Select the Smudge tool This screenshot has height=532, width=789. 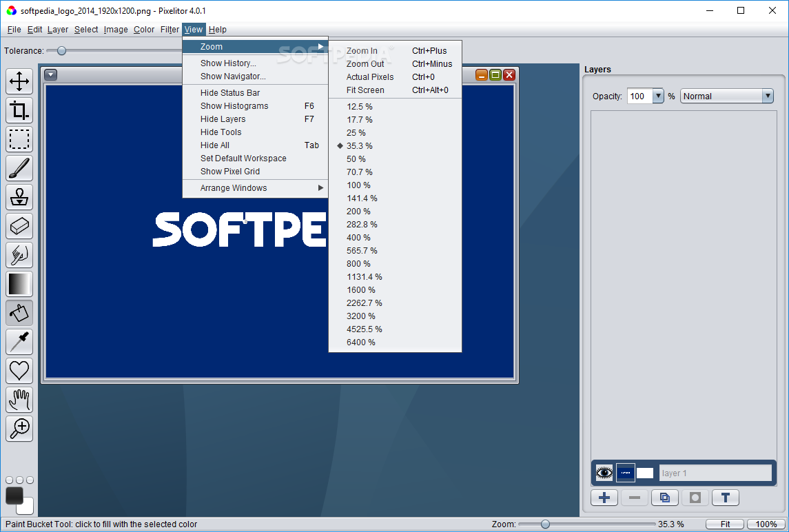tap(19, 255)
